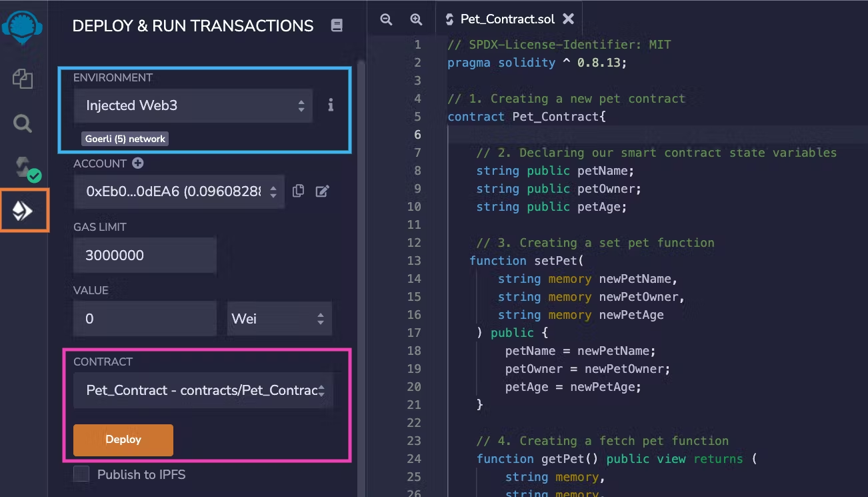Copy the account address to clipboard
Viewport: 868px width, 497px height.
tap(298, 191)
